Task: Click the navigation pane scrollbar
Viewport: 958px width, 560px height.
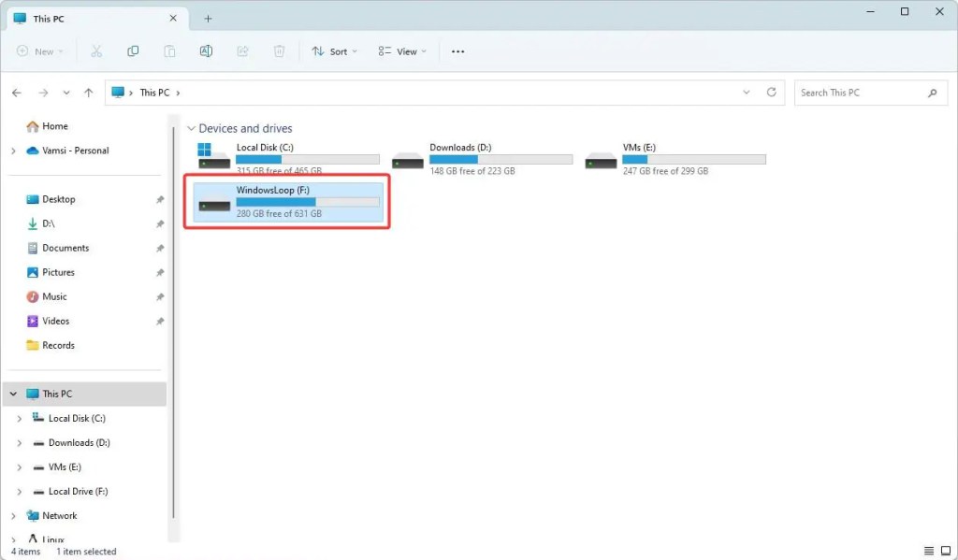Action: (173, 322)
